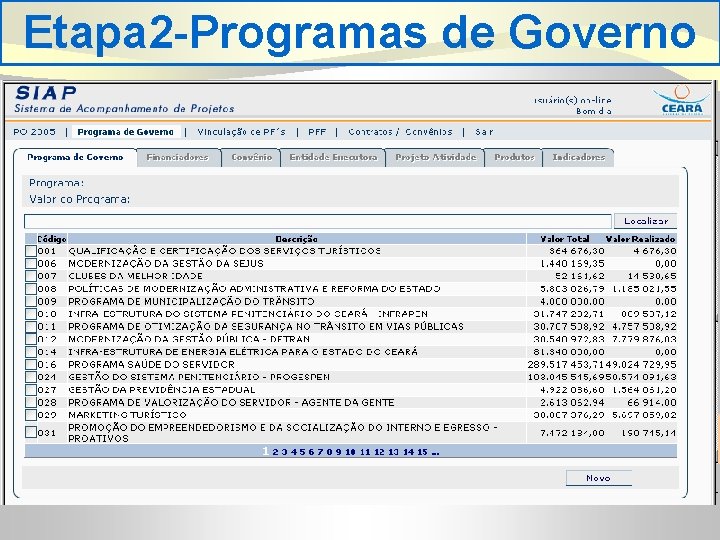Check the Marketing Turístico row checkbox
The image size is (720, 540).
31,415
